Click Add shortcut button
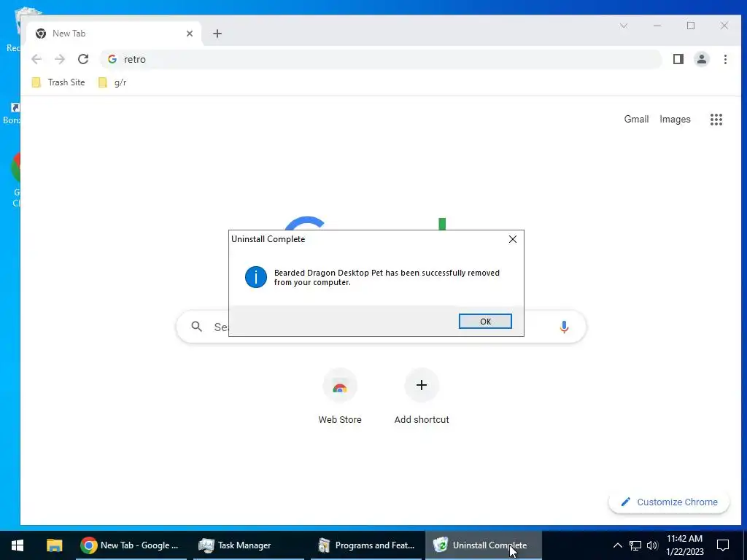 tap(422, 396)
